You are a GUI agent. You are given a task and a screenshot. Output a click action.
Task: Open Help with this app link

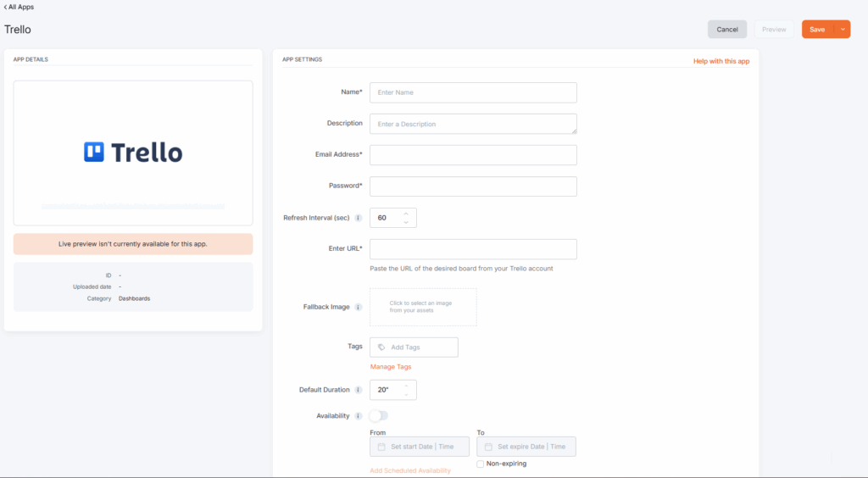pos(721,61)
